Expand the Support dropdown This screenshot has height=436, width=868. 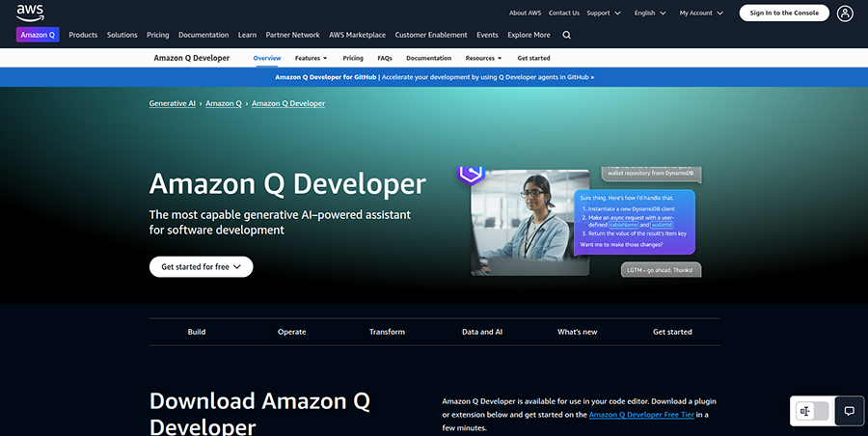click(x=604, y=13)
